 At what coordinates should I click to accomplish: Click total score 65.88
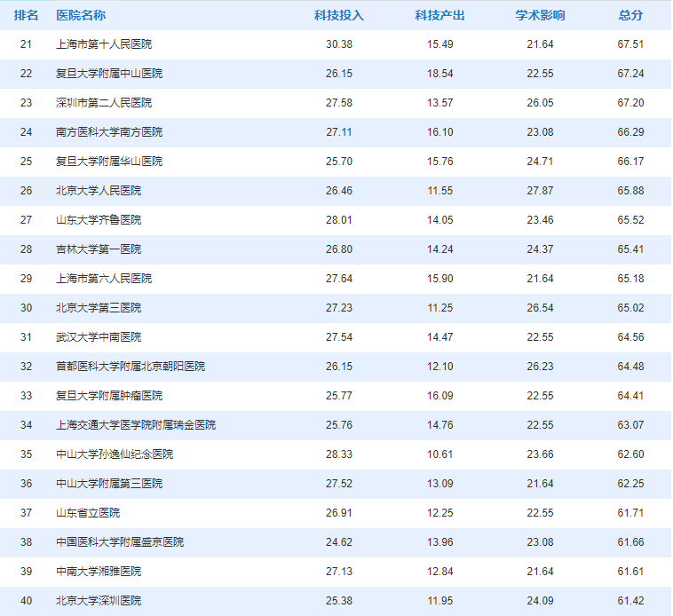pos(631,191)
